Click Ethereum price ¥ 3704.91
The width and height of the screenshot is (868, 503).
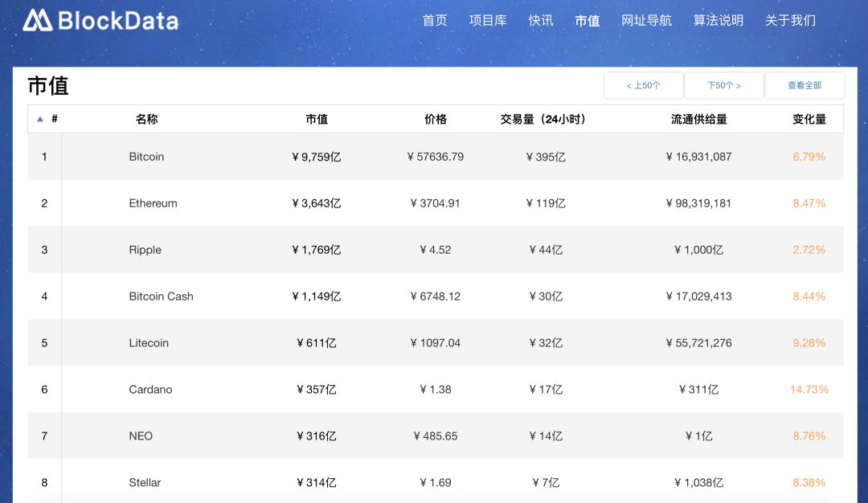pyautogui.click(x=436, y=203)
